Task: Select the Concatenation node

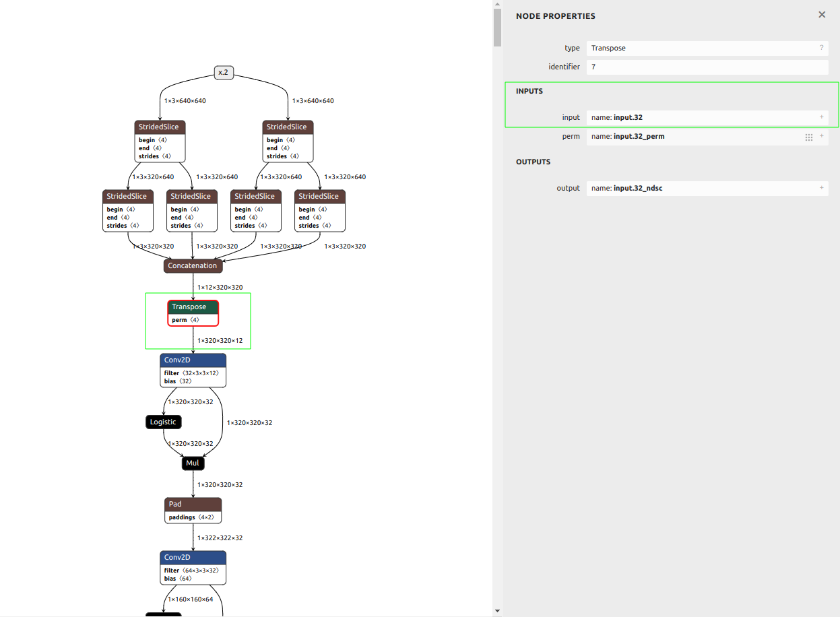Action: pyautogui.click(x=193, y=266)
